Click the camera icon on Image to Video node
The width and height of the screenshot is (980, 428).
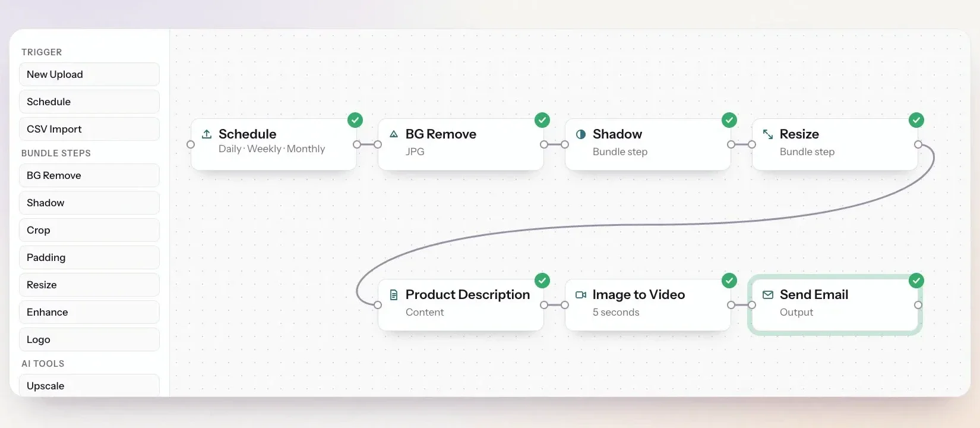(581, 295)
